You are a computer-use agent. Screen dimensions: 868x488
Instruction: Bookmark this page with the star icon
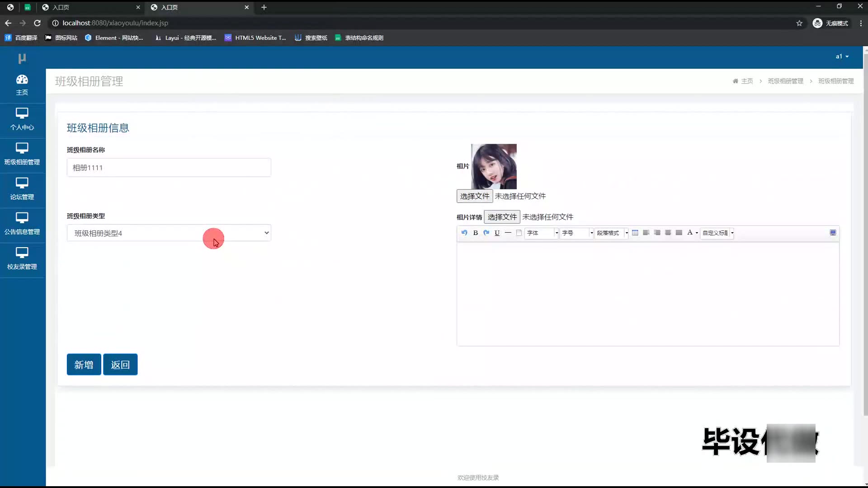click(x=799, y=23)
